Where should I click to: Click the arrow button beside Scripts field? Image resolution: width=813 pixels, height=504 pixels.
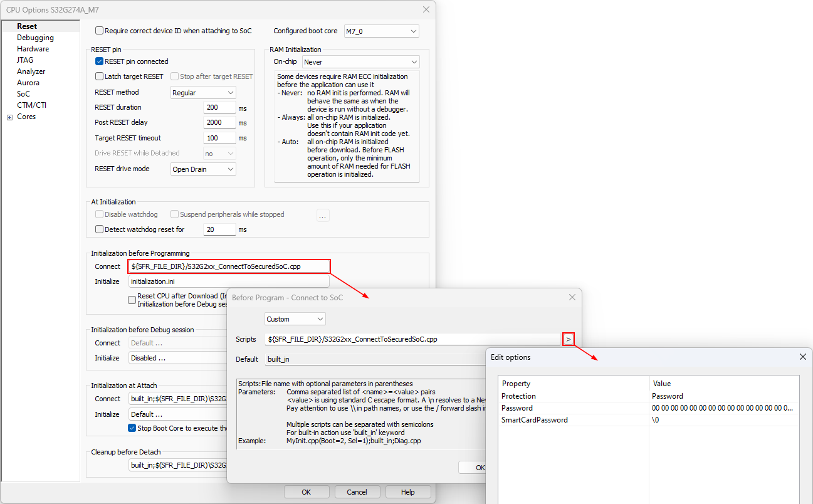(568, 339)
